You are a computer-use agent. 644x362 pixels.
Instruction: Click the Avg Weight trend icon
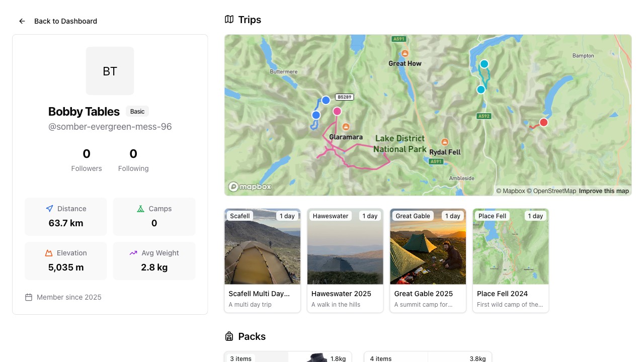[x=133, y=253]
